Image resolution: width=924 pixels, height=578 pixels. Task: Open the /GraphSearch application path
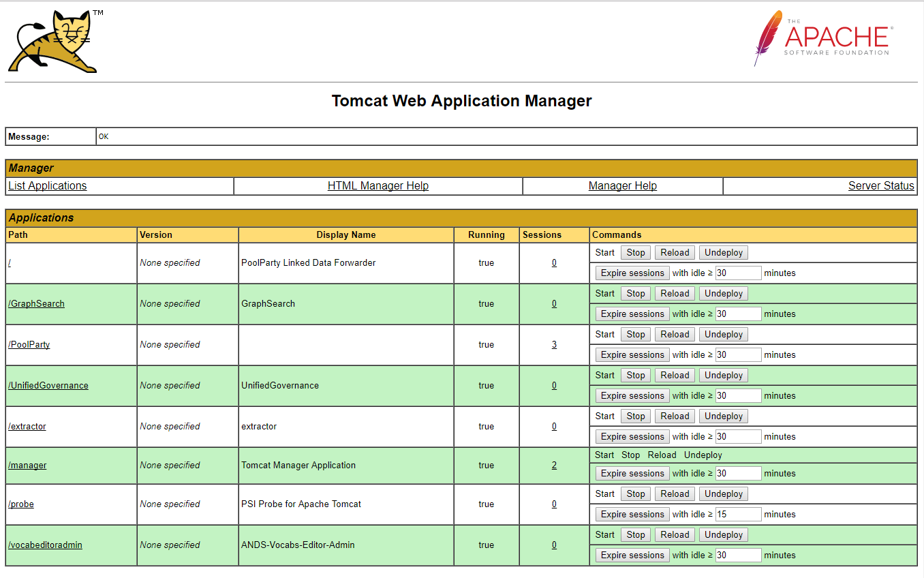[36, 303]
